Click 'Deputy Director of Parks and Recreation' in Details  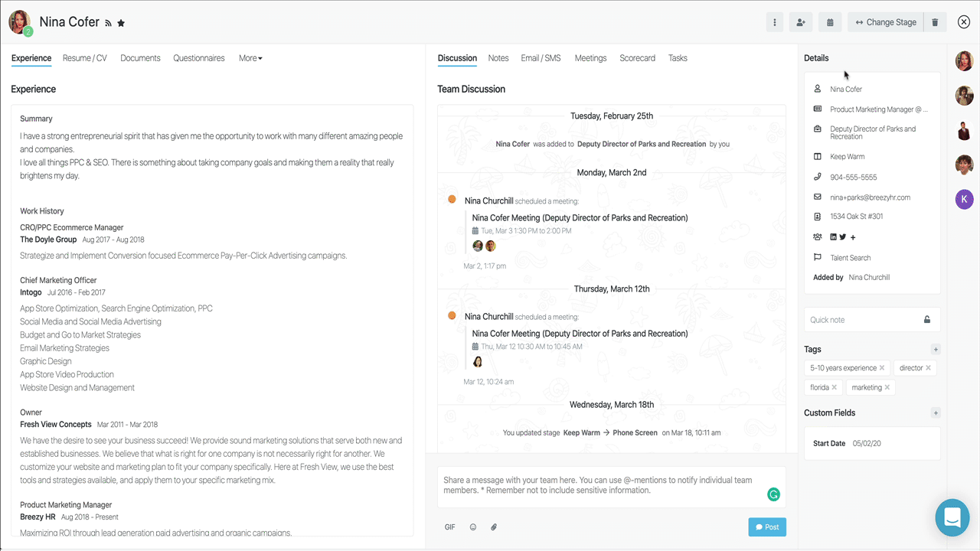pos(873,133)
